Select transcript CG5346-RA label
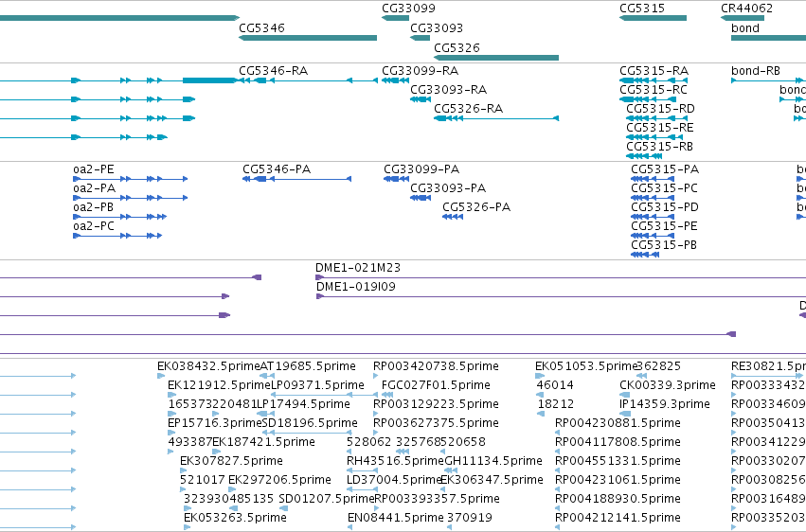The width and height of the screenshot is (806, 532). [x=273, y=70]
